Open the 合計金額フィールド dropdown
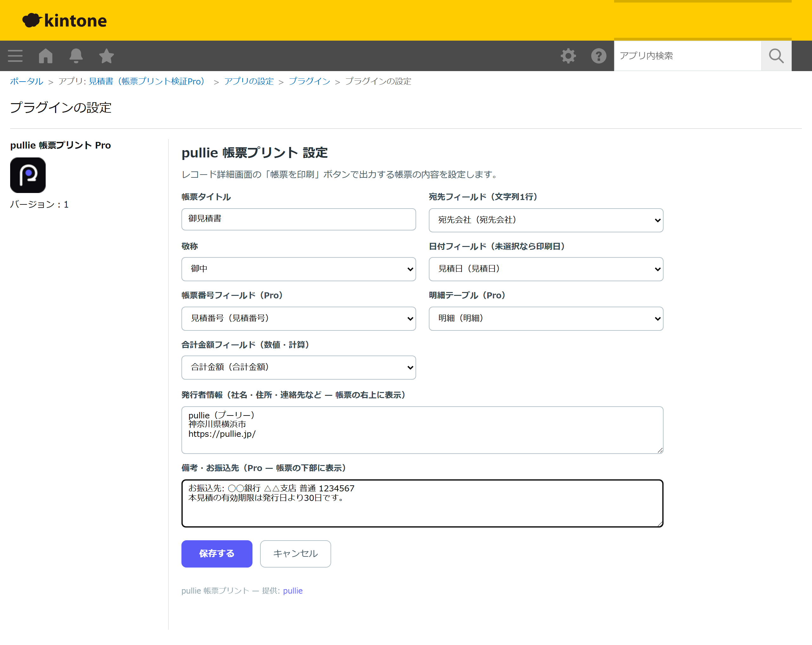Viewport: 812px width, 645px height. click(x=299, y=368)
